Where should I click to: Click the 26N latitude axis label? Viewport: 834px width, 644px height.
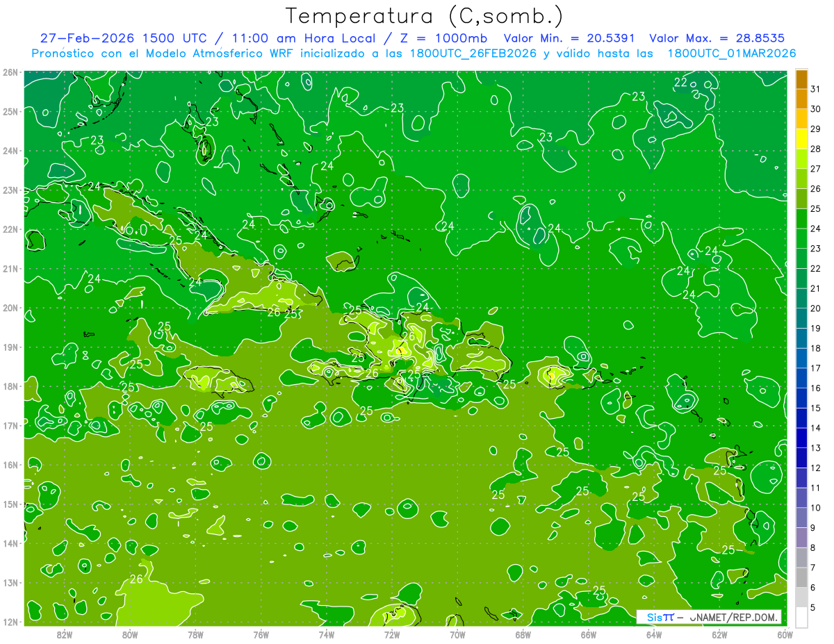click(x=10, y=72)
